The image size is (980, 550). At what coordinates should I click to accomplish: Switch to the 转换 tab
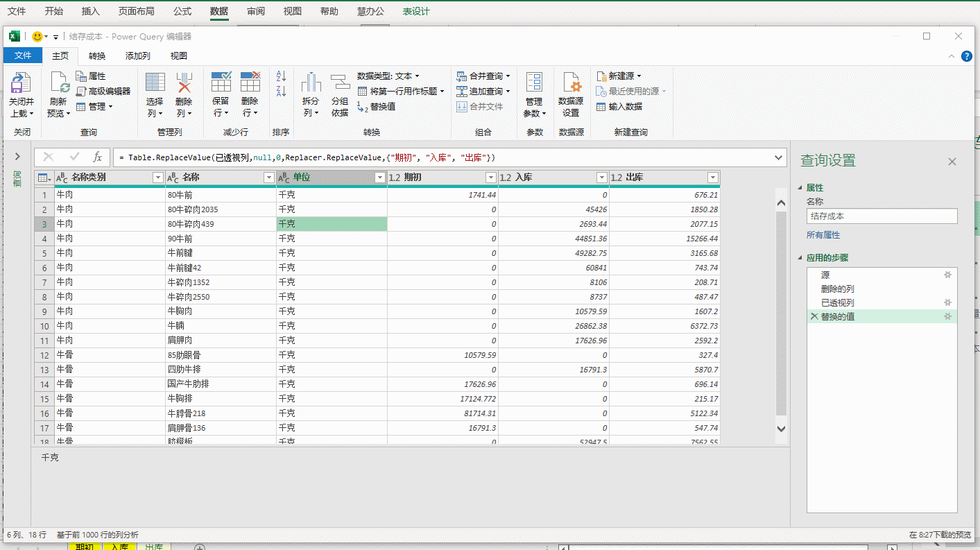97,56
